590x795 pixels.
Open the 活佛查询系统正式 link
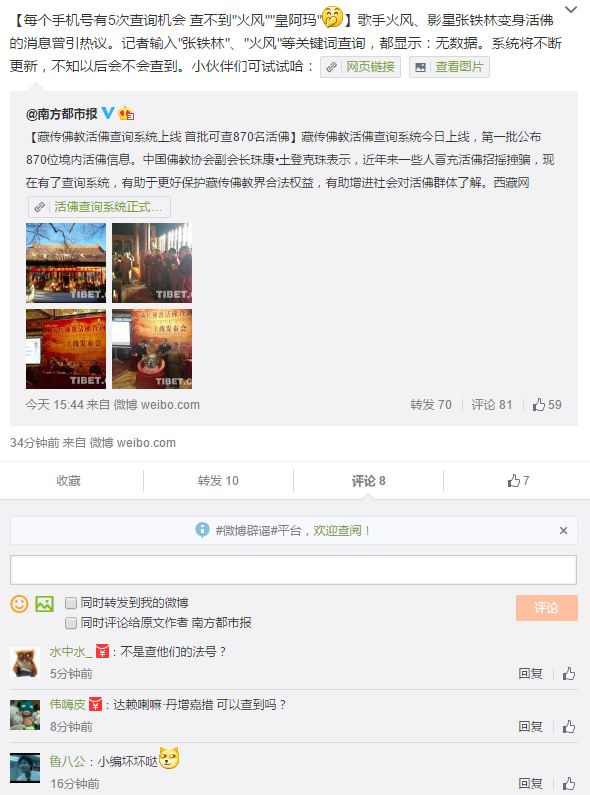[x=99, y=207]
